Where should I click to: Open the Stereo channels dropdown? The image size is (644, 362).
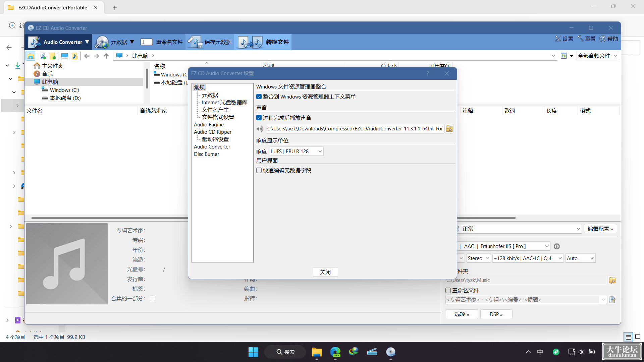478,258
